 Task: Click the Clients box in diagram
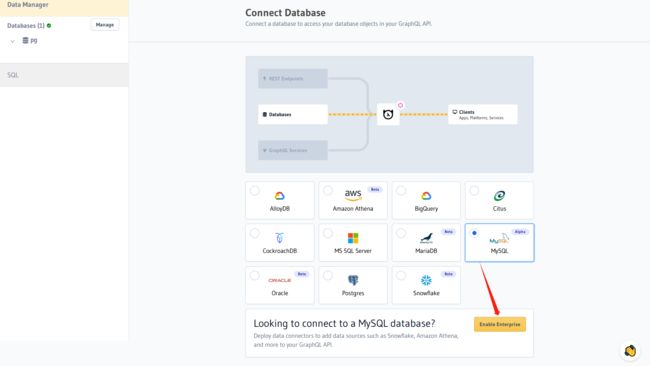tap(483, 114)
